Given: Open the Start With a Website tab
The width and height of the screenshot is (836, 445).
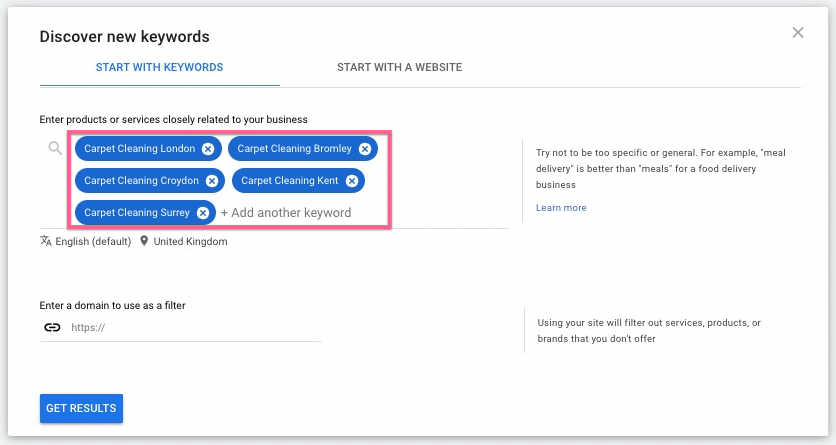Looking at the screenshot, I should (399, 68).
